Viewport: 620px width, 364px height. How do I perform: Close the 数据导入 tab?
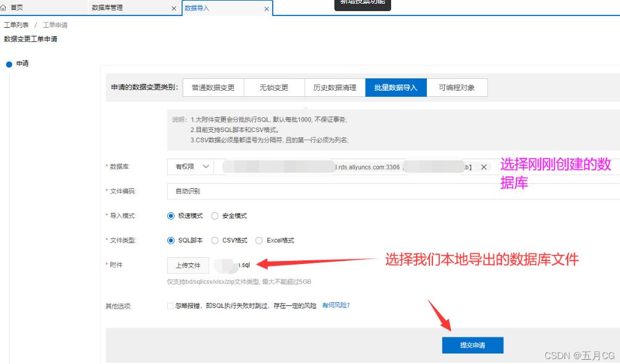point(265,8)
